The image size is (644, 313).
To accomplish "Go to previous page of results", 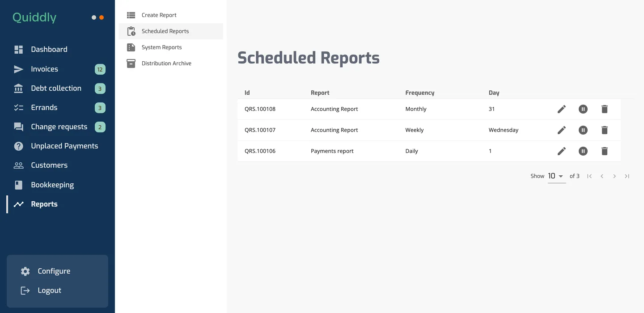I will [x=602, y=176].
